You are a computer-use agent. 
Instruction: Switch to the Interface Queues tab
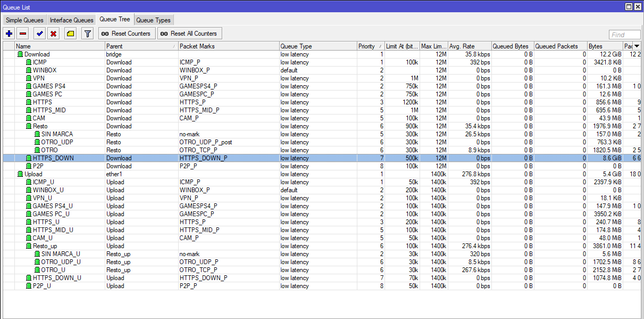(72, 20)
